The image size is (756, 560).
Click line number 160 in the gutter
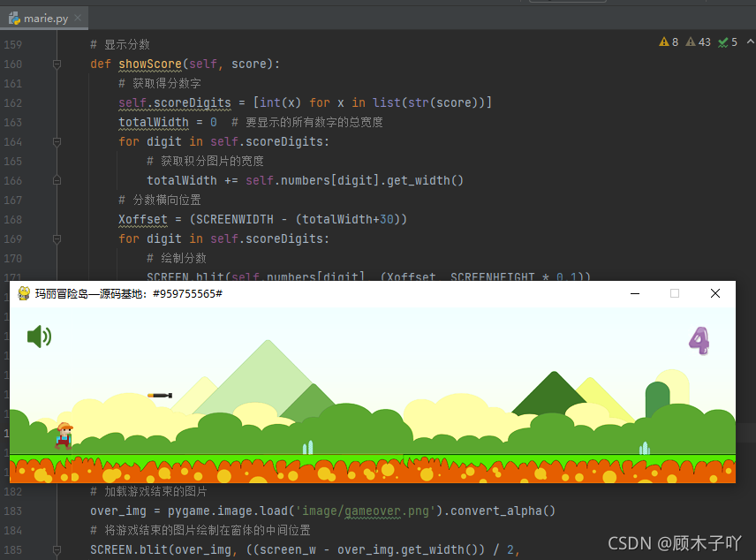[x=13, y=64]
